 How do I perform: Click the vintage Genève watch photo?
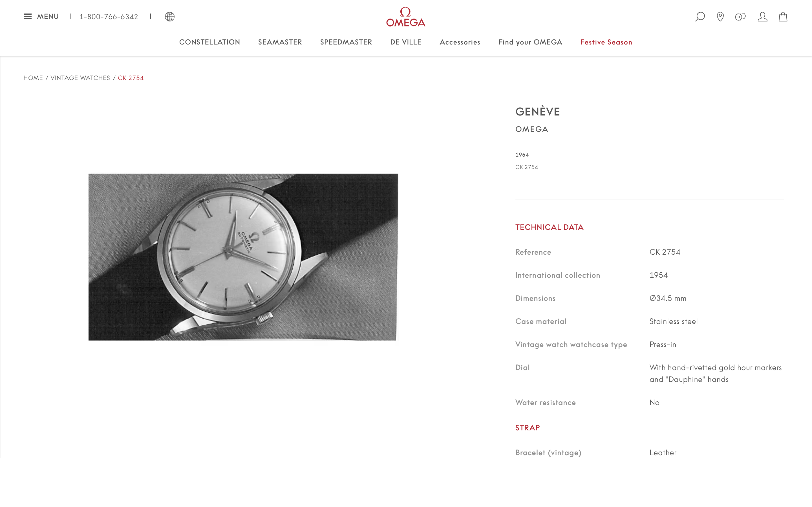(243, 257)
